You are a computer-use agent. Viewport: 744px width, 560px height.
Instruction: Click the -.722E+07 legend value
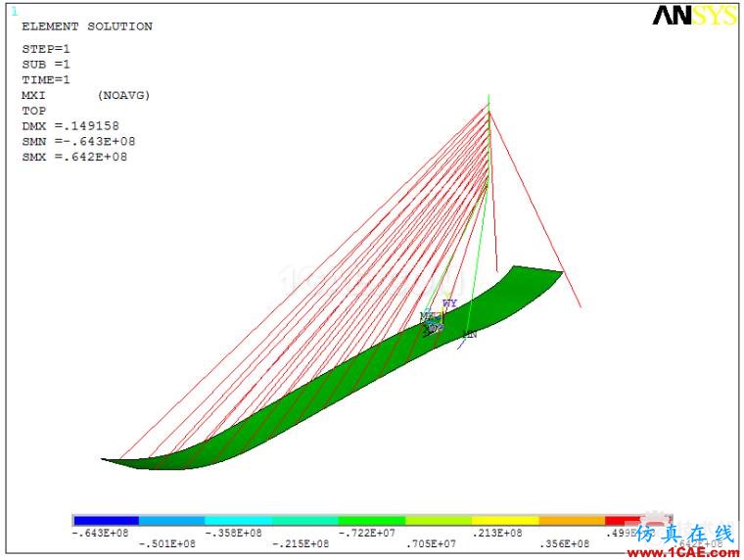click(367, 533)
